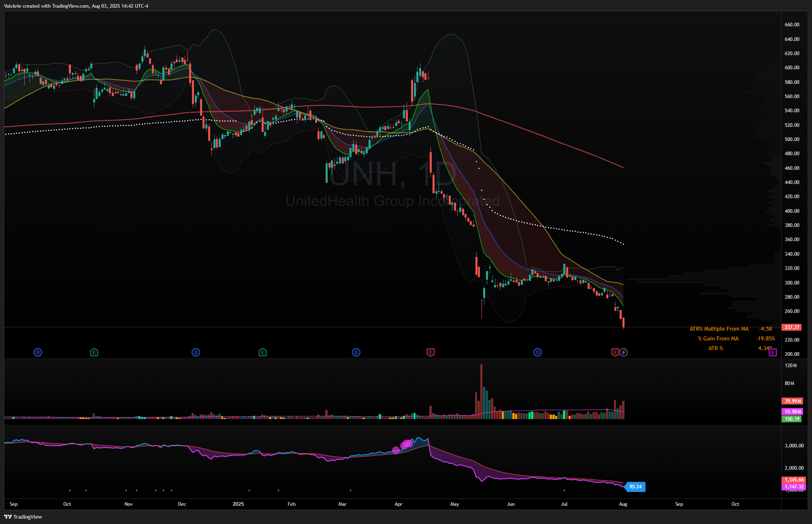The image size is (812, 524).
Task: Click the 15.98M volume average label
Action: pos(792,412)
